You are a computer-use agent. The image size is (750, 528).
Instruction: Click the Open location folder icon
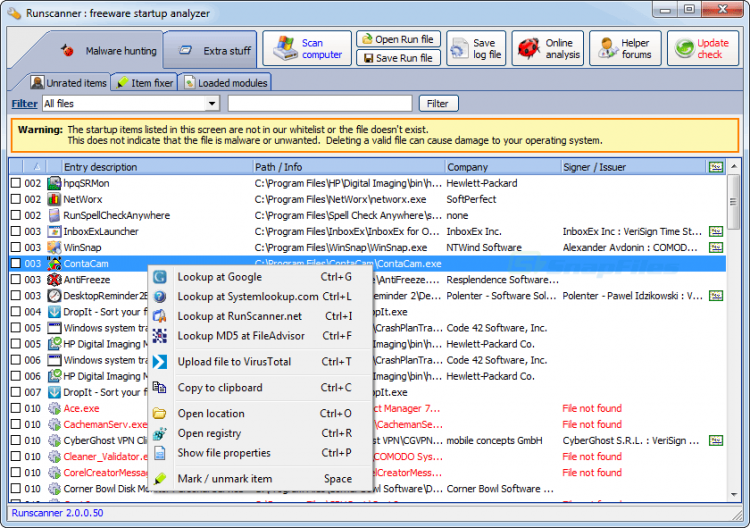pos(160,413)
